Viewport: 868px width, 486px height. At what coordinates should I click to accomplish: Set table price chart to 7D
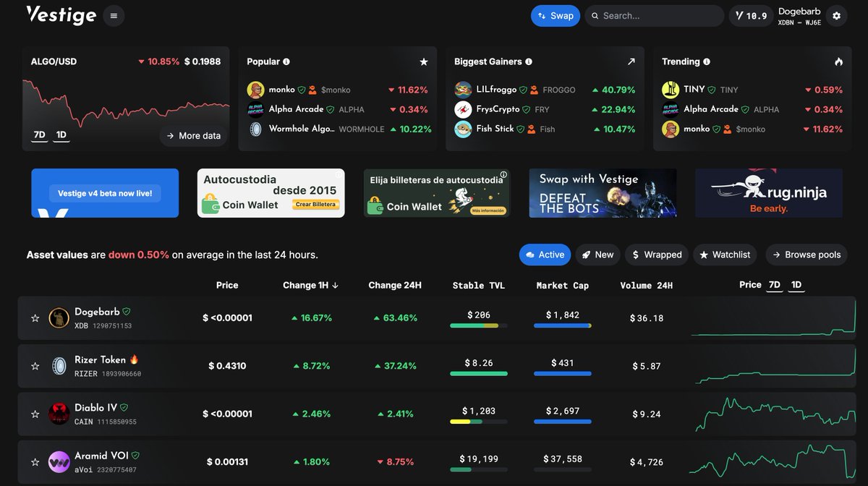[x=775, y=285]
